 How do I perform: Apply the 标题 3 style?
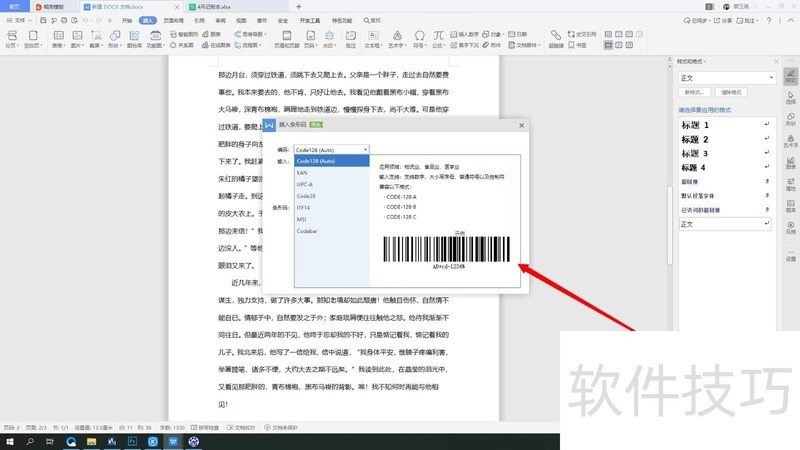[725, 154]
